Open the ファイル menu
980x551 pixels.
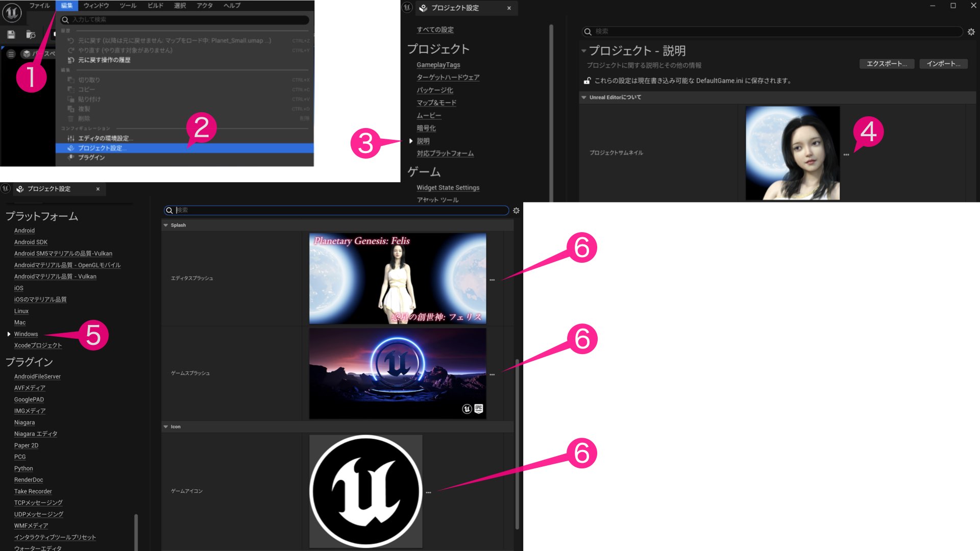39,6
